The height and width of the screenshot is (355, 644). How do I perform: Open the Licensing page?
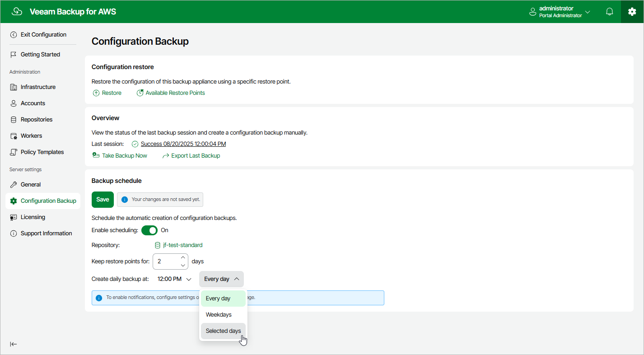click(x=33, y=217)
